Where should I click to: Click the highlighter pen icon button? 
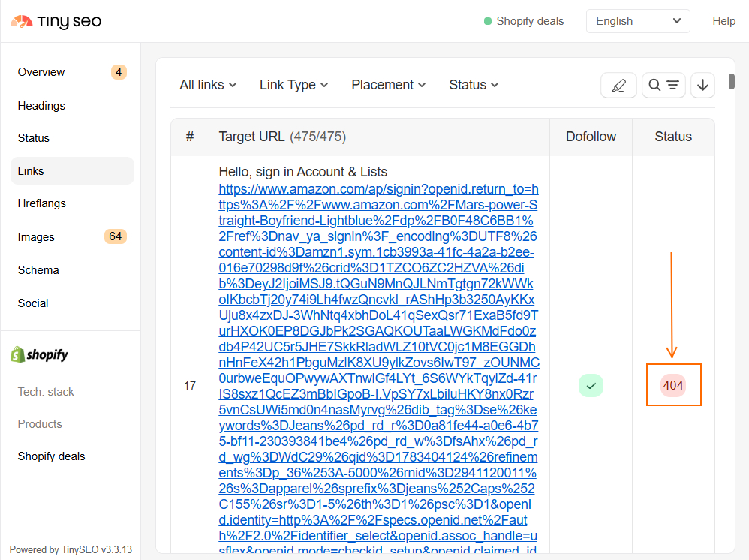click(x=618, y=85)
